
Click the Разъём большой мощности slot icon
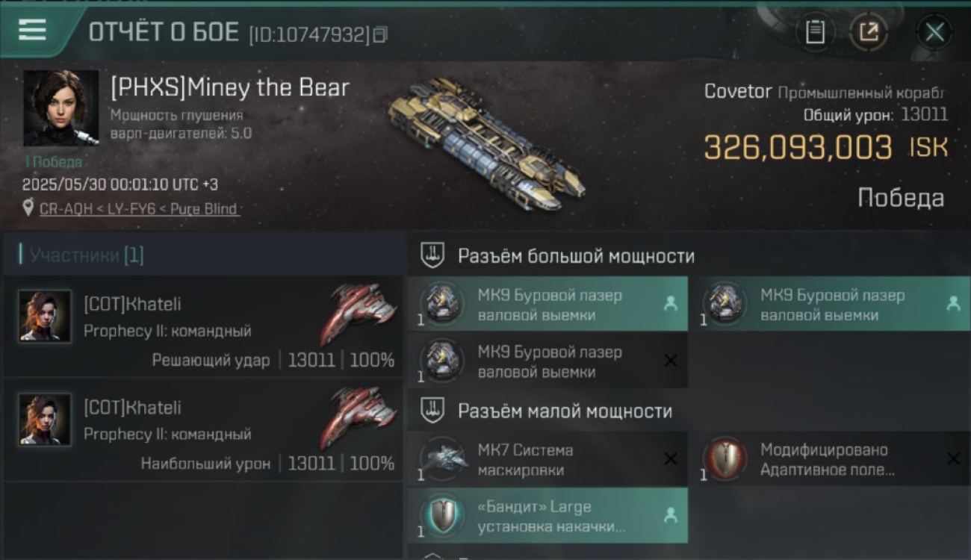click(433, 255)
